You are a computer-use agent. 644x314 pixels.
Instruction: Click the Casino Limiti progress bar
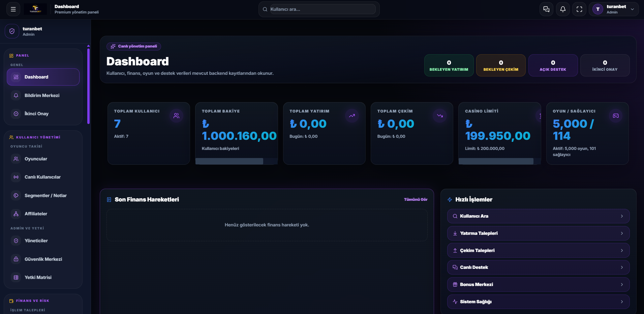pos(500,161)
